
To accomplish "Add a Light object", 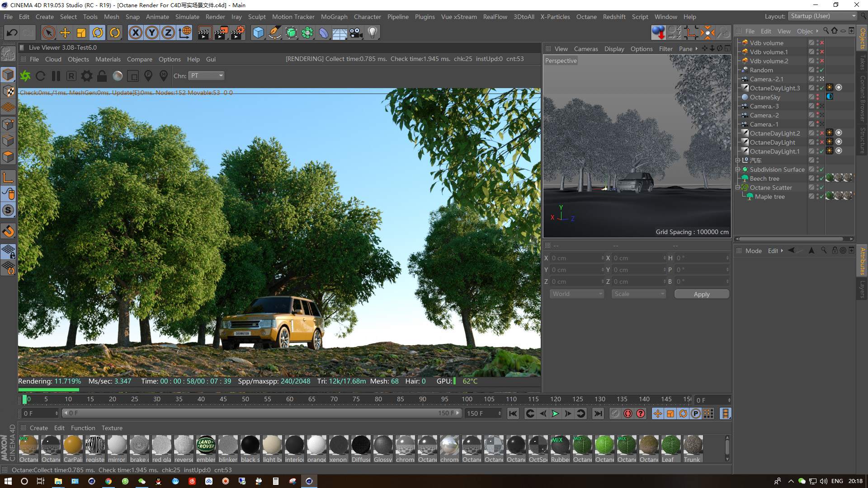I will [x=373, y=33].
